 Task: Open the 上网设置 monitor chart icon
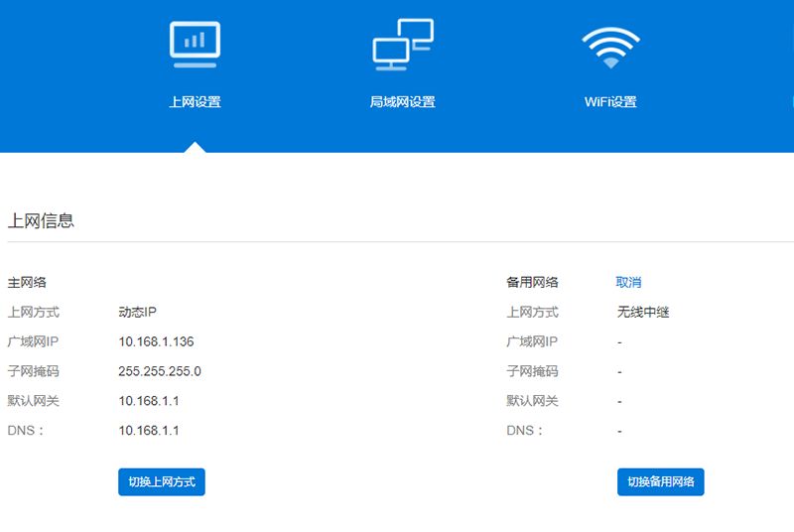pyautogui.click(x=195, y=45)
